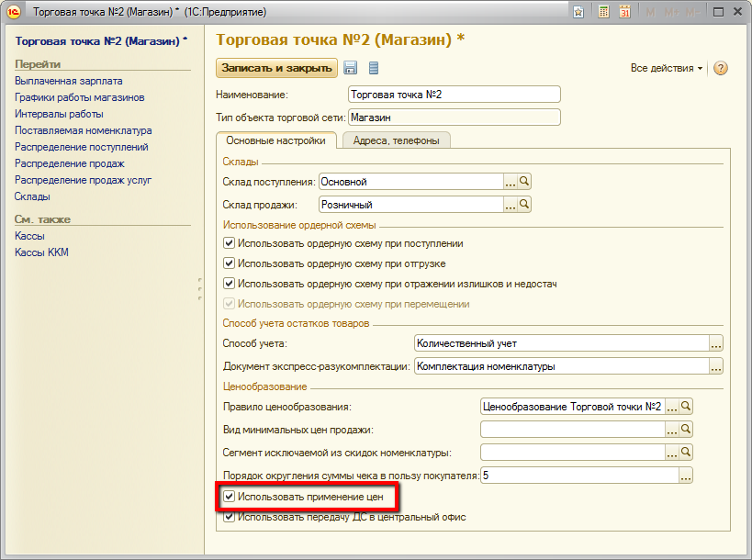Click into the Наименование text field
Viewport: 752px width, 560px height.
[x=454, y=95]
